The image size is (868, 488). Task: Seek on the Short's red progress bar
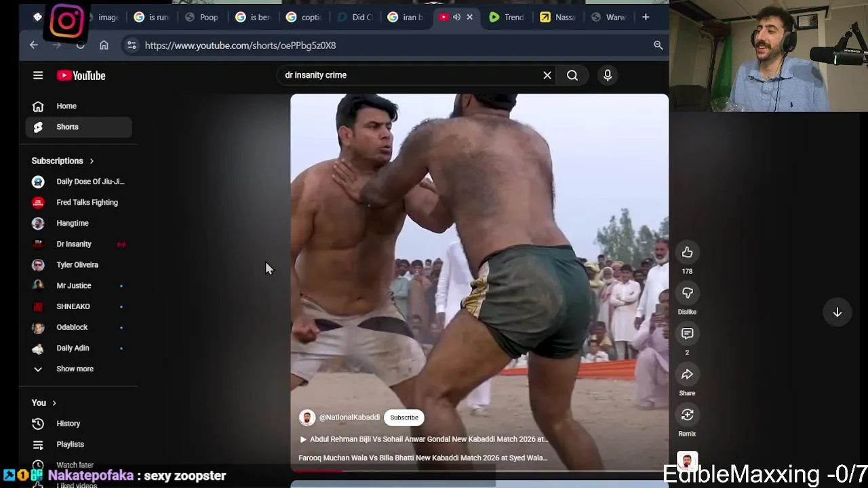pos(479,470)
